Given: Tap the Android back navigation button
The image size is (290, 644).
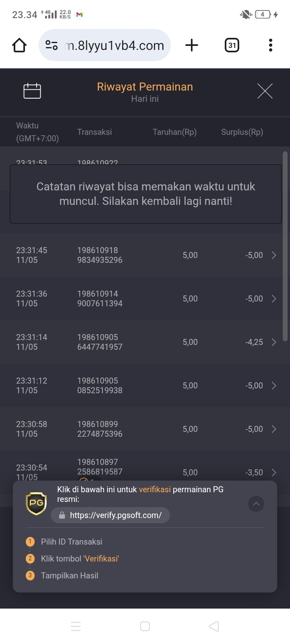Looking at the screenshot, I should [214, 626].
